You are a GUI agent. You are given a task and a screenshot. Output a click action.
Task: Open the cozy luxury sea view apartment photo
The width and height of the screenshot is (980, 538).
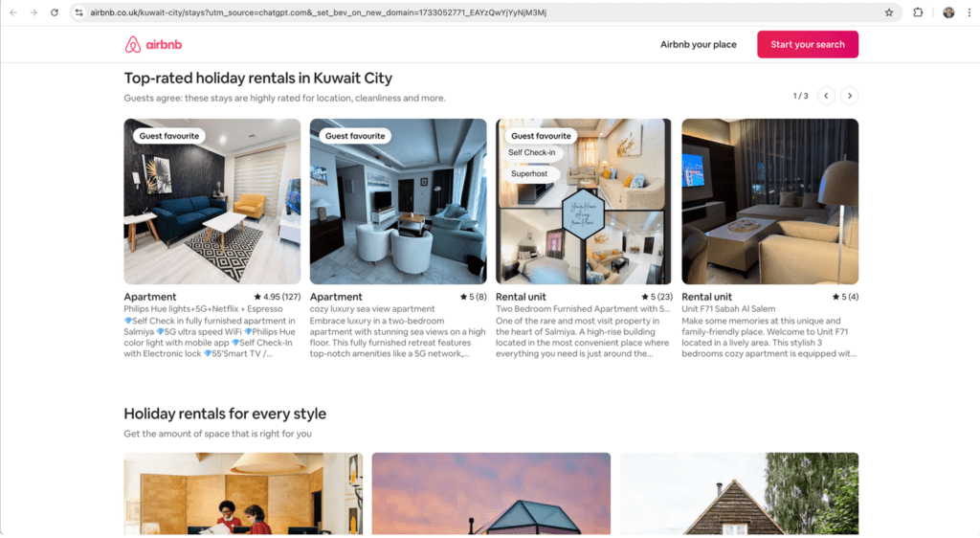[x=398, y=201]
